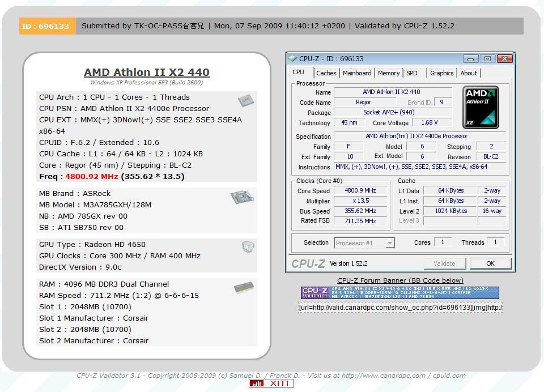Click the RAM Speed 711.2 MHz line

[119, 295]
